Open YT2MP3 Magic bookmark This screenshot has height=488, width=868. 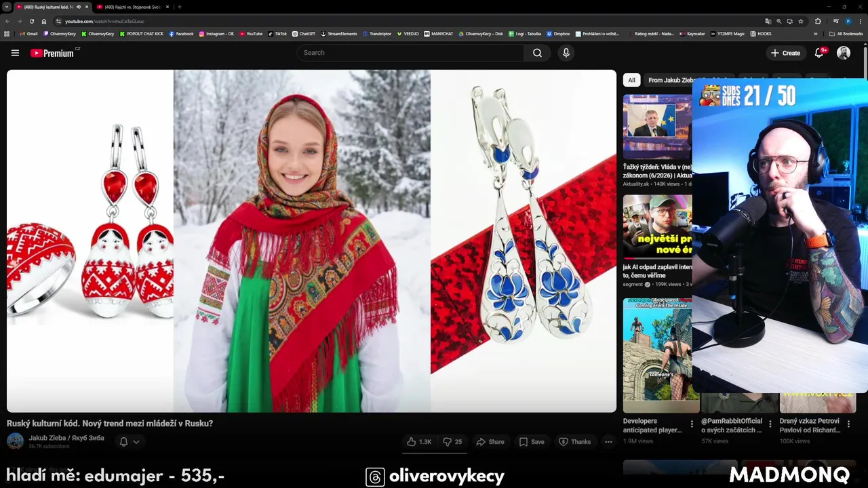click(728, 33)
